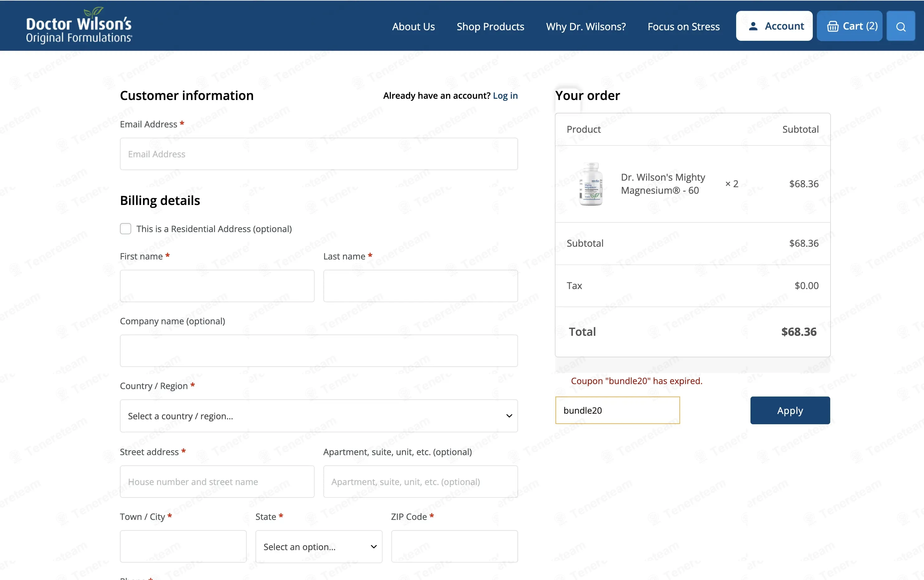924x580 pixels.
Task: Click the Apply coupon button
Action: (x=790, y=411)
